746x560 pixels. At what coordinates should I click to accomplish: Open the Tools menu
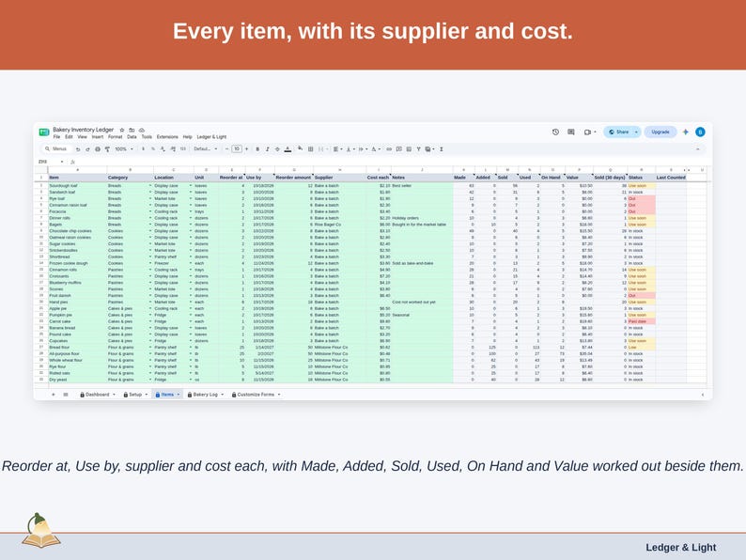[x=147, y=136]
